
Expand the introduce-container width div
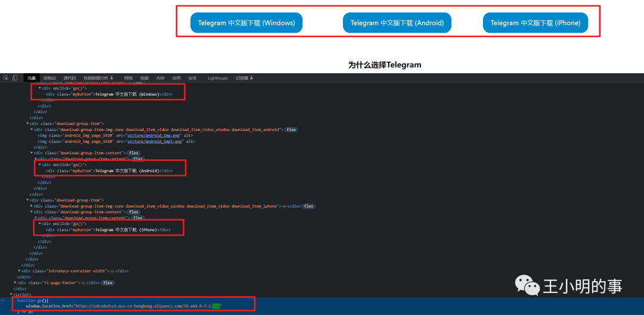click(x=19, y=271)
